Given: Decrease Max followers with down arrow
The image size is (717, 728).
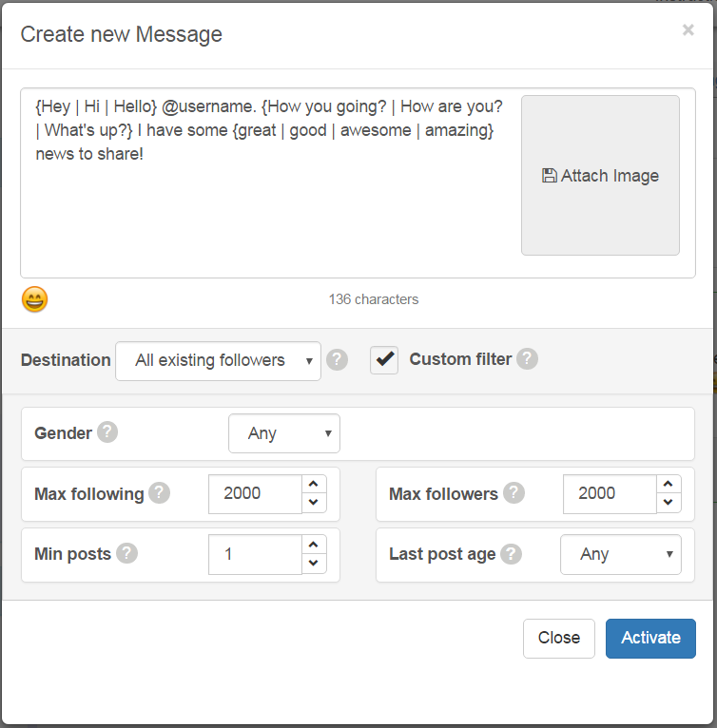Looking at the screenshot, I should coord(669,503).
